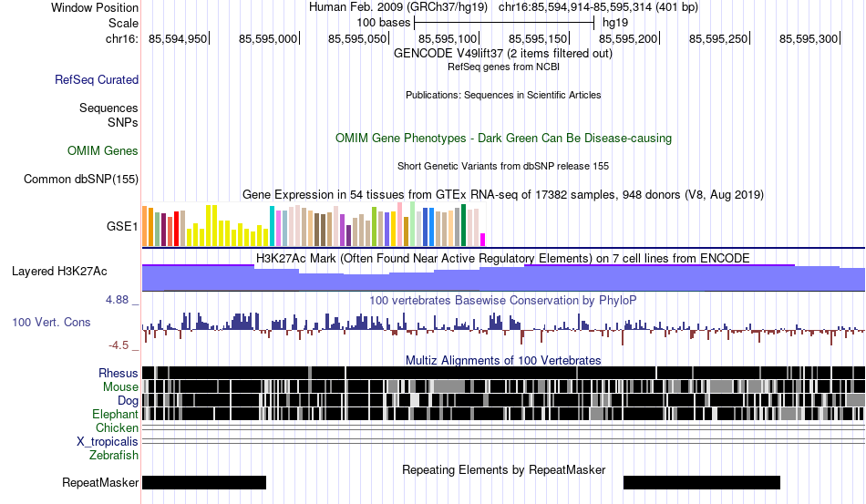Click the left RepeatMasker black block
Screen dimensions: 866x504
tap(204, 482)
